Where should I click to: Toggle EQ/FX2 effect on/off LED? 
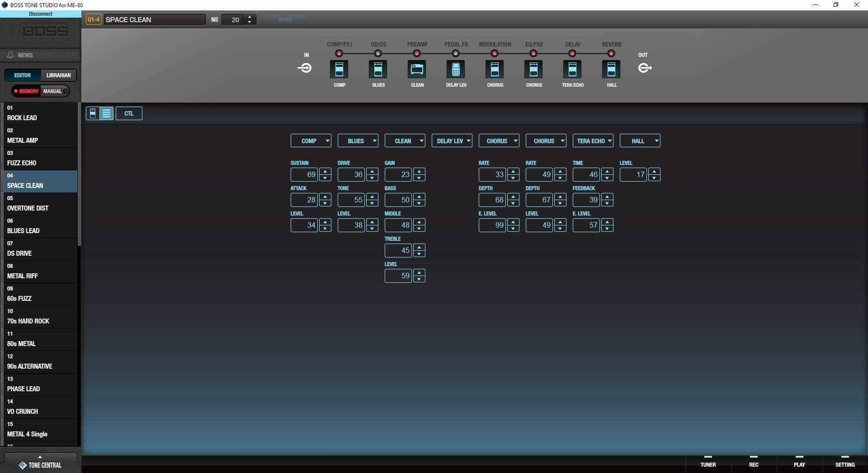pyautogui.click(x=533, y=53)
